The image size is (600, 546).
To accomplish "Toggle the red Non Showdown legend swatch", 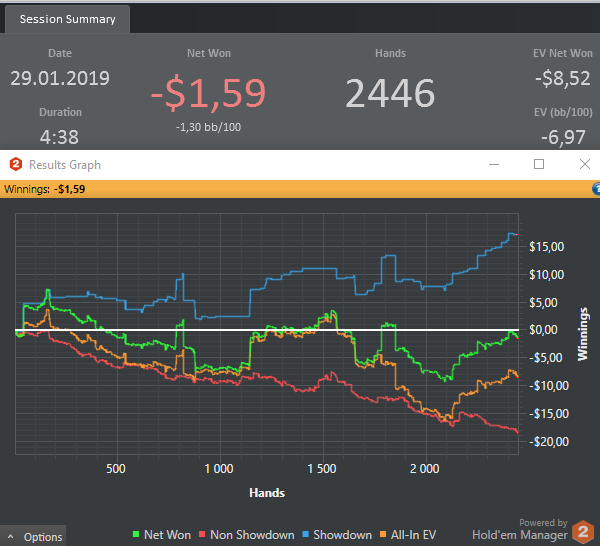I will coord(202,534).
